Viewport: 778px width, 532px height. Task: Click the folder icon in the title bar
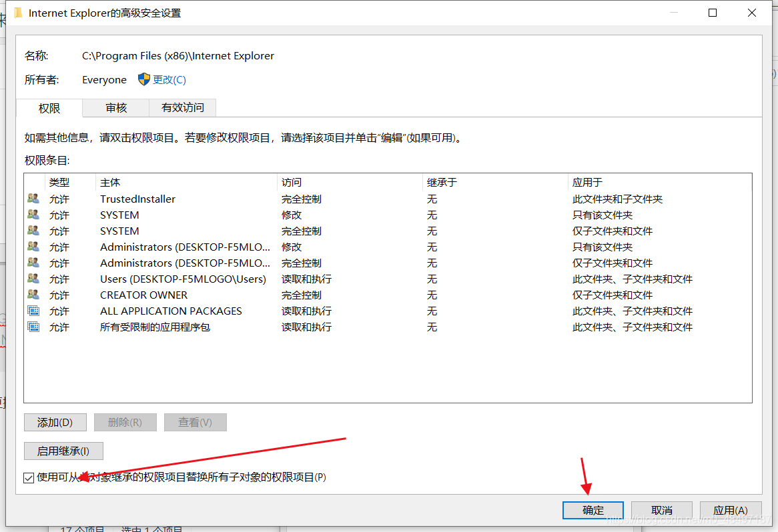pos(18,13)
